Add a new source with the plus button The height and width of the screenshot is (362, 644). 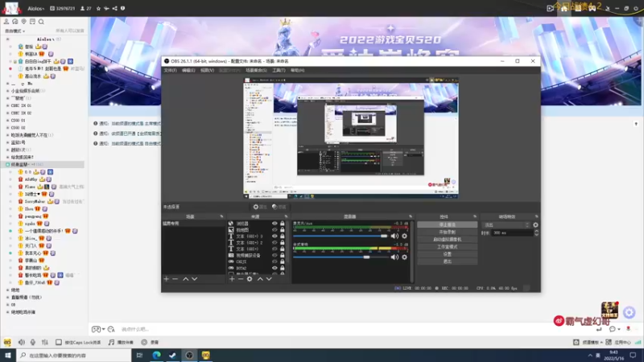[x=232, y=279]
